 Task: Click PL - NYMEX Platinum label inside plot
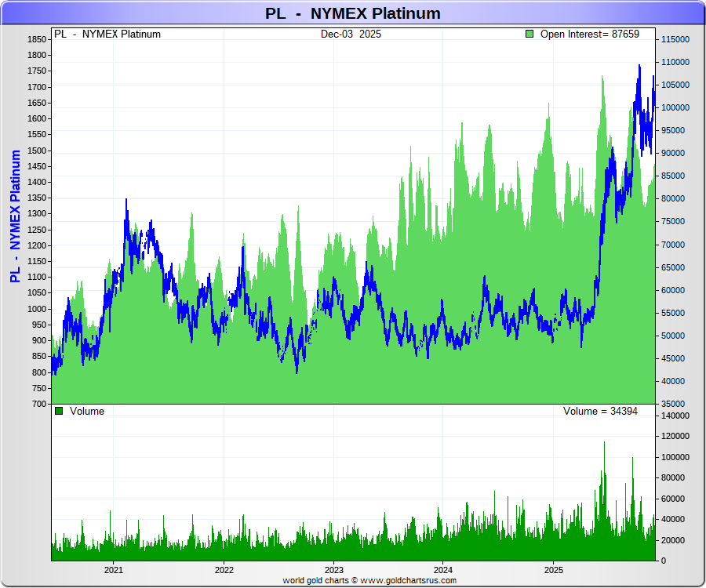pyautogui.click(x=107, y=34)
